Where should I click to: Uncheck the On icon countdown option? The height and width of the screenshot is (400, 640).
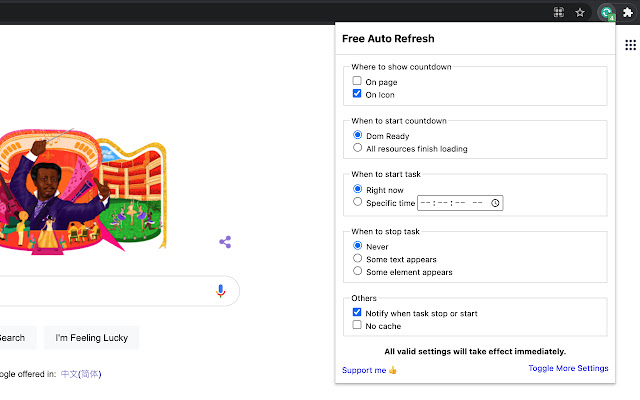357,94
